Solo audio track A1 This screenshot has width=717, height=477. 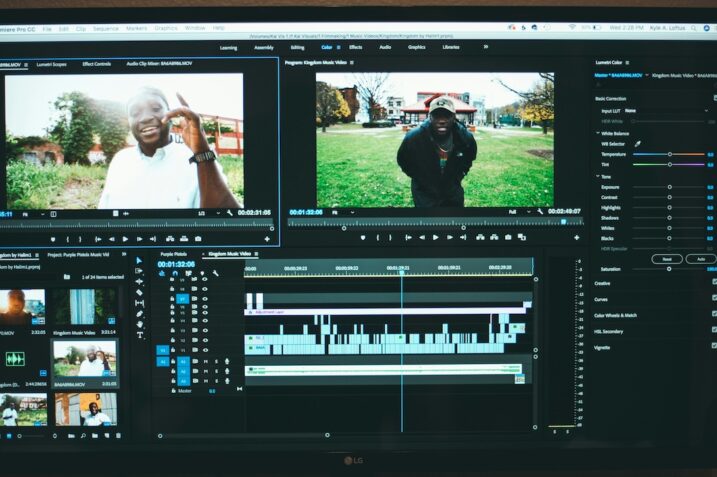pos(216,361)
